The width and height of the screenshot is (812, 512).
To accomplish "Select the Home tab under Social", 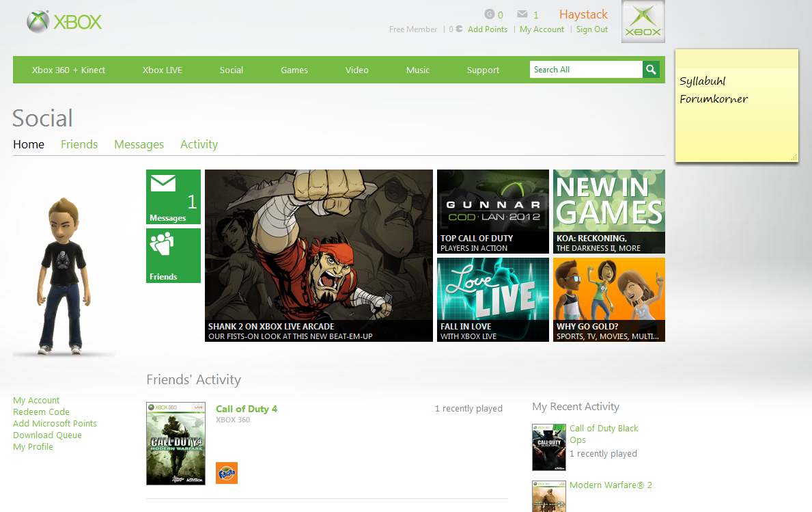I will 29,145.
